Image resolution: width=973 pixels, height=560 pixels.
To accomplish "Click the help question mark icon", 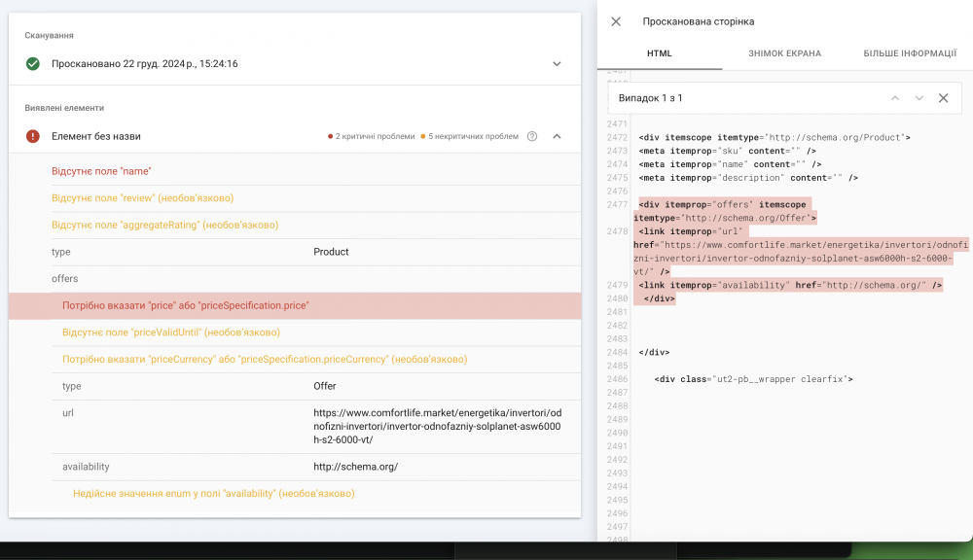I will 532,136.
